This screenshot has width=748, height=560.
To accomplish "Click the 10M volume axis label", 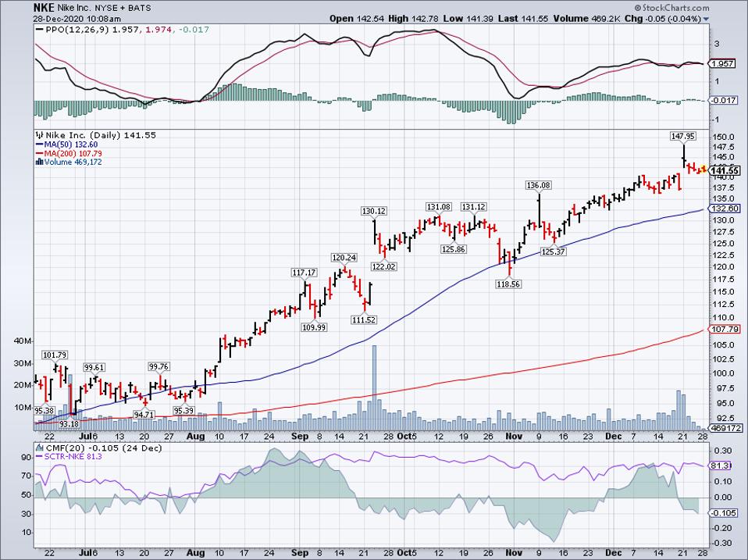I will (23, 408).
